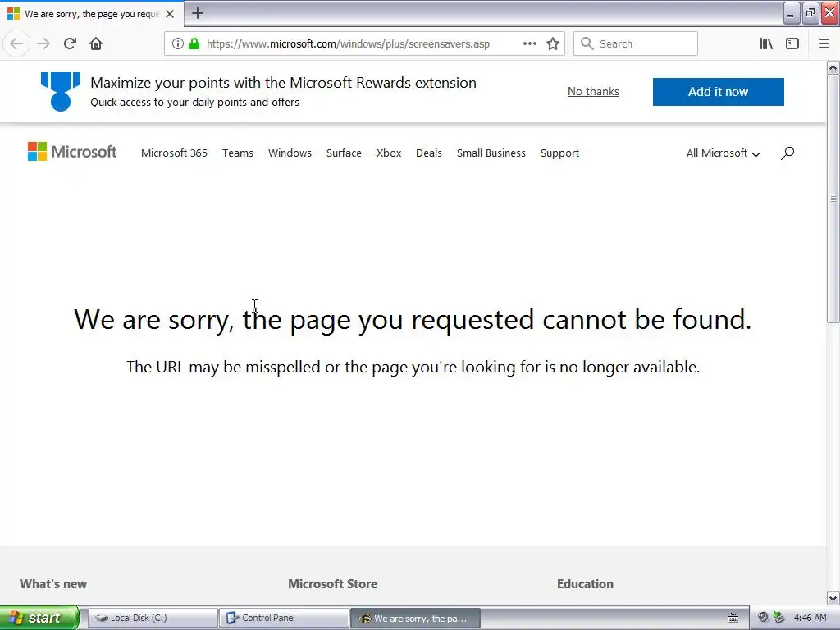Toggle the sidebar view icon
This screenshot has height=630, width=840.
click(x=792, y=43)
